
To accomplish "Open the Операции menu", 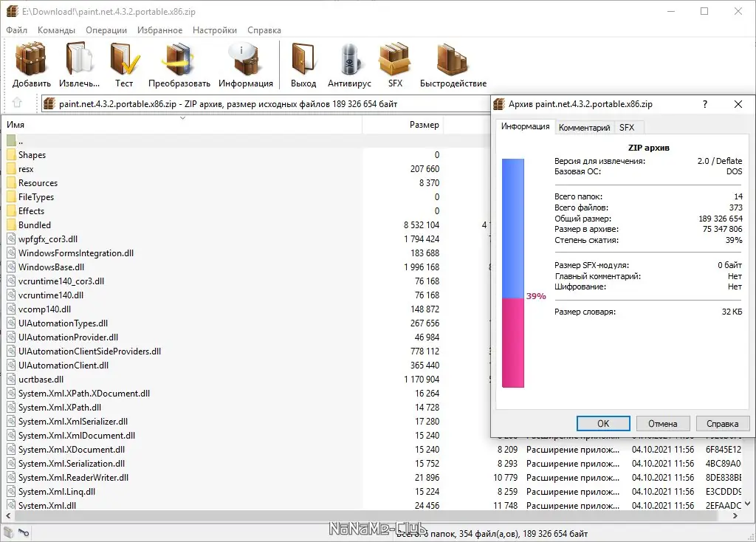I will [x=106, y=30].
